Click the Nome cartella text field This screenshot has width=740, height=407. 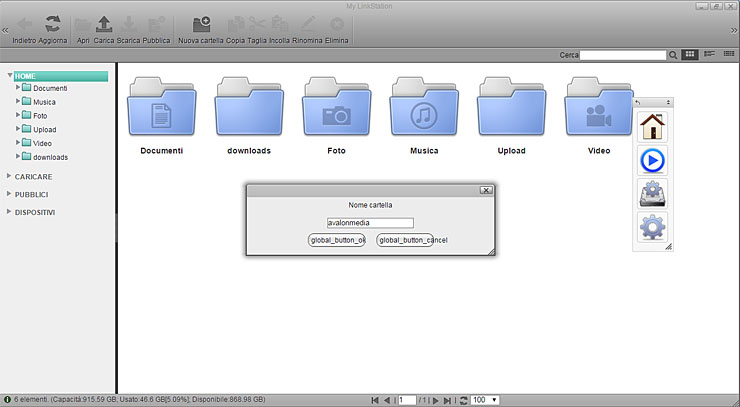tap(370, 223)
